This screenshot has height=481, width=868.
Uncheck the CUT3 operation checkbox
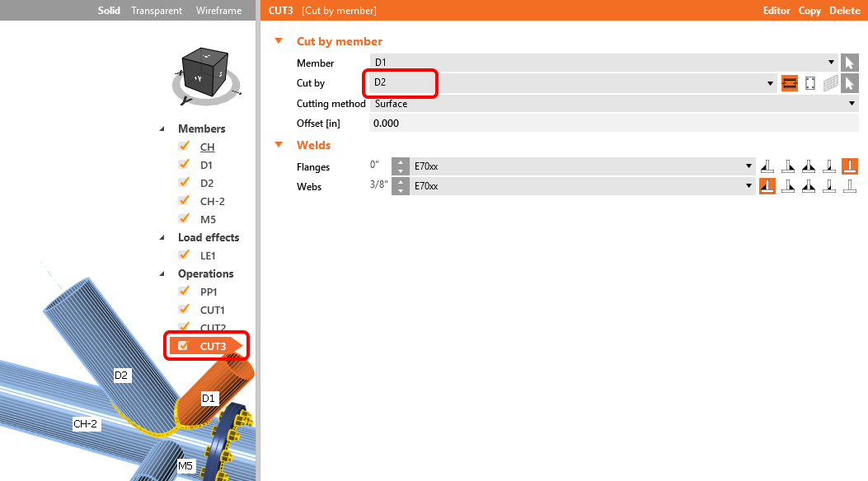[x=183, y=346]
